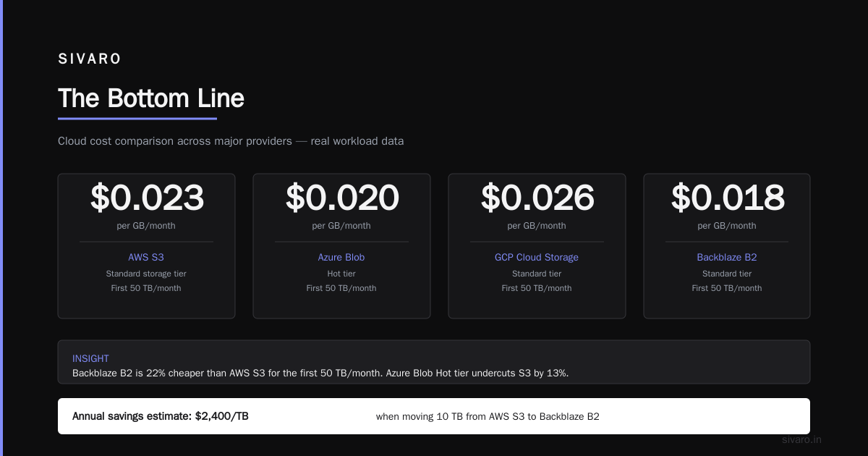Image resolution: width=868 pixels, height=456 pixels.
Task: Click the INSIGHT label
Action: point(90,358)
